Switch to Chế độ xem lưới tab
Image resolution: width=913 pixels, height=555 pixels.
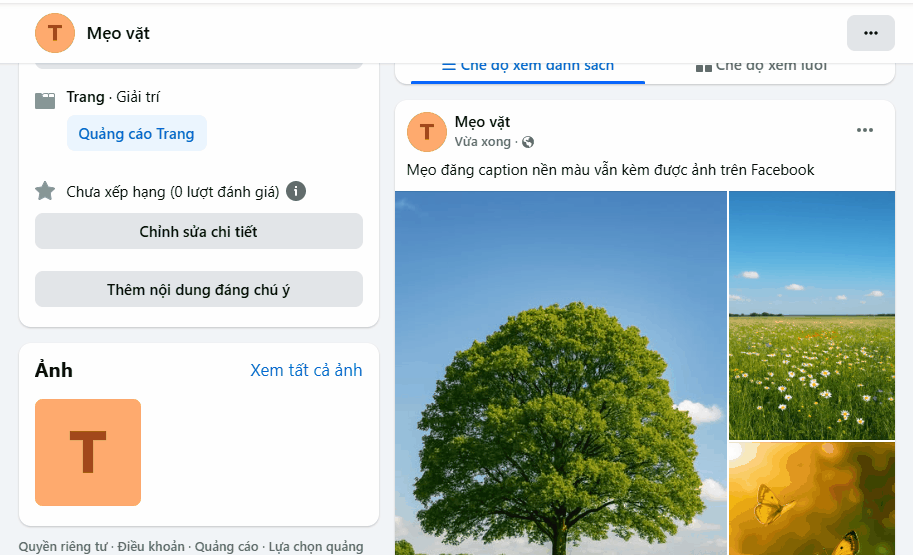(x=762, y=66)
